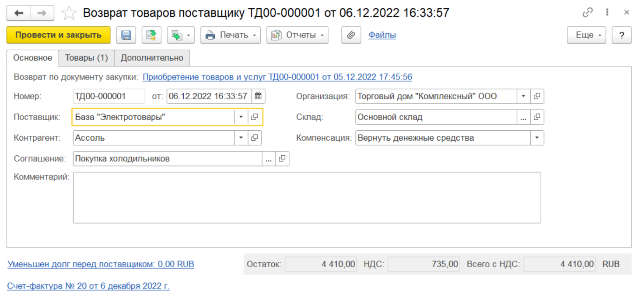Expand the Компенсация dropdown
644x299 pixels.
pos(537,138)
